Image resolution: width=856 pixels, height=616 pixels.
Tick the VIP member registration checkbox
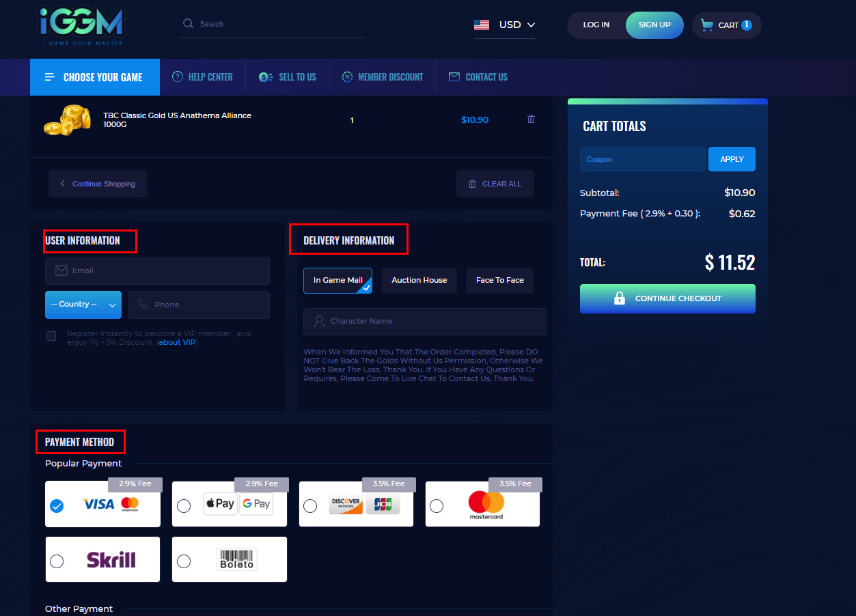51,336
